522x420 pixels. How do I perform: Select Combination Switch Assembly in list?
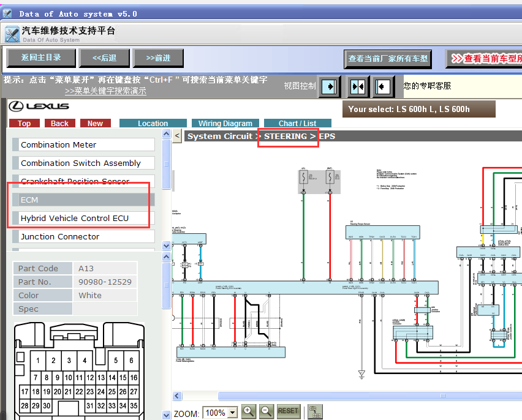[x=83, y=163]
